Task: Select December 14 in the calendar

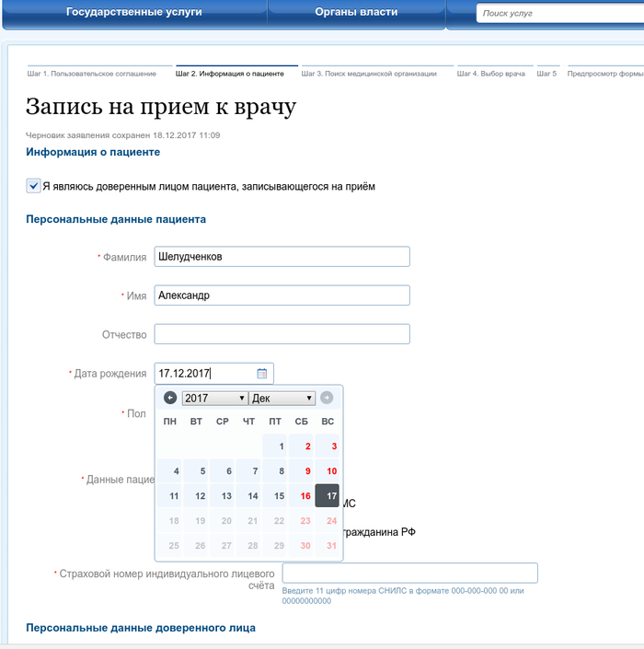Action: 248,496
